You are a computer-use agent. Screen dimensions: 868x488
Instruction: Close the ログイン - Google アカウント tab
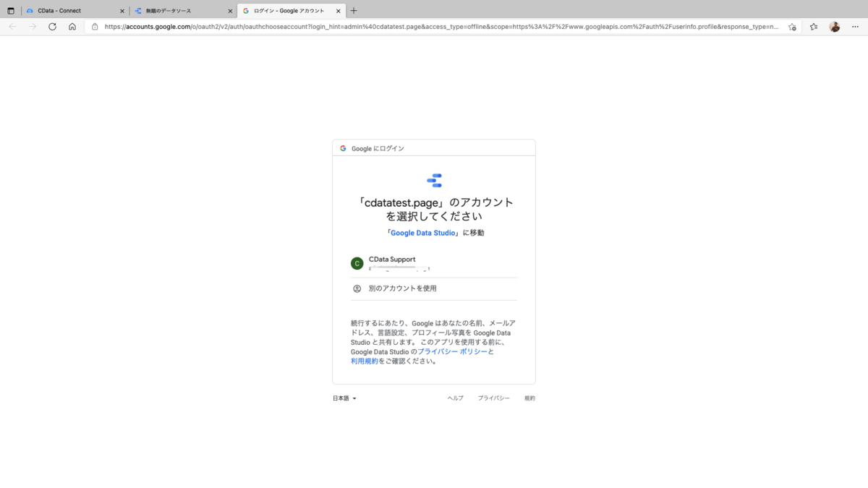coord(338,11)
